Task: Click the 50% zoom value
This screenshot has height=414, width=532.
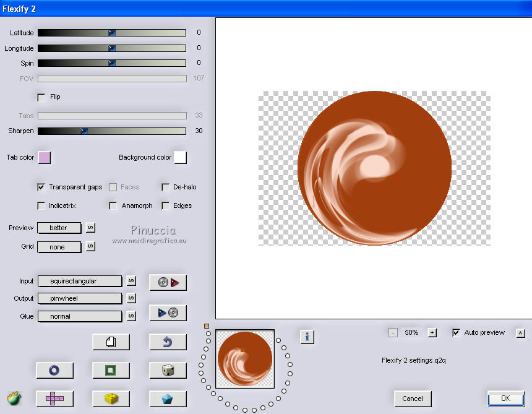Action: point(411,332)
